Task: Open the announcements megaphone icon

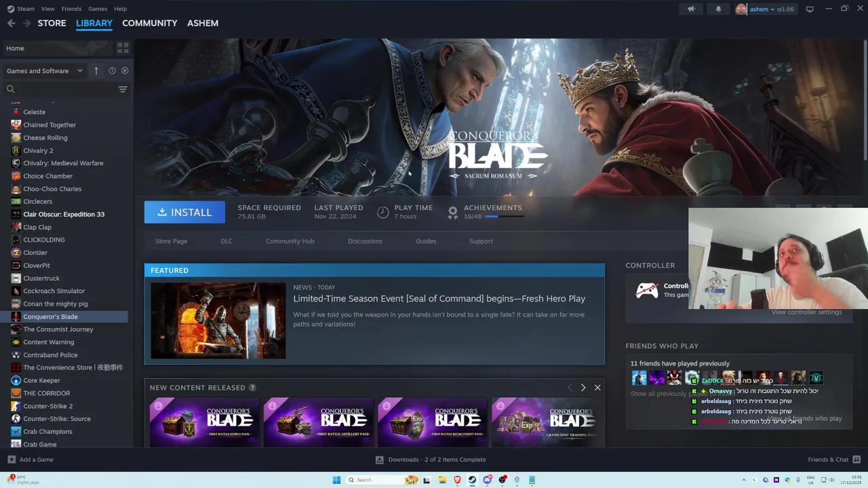Action: coord(691,9)
